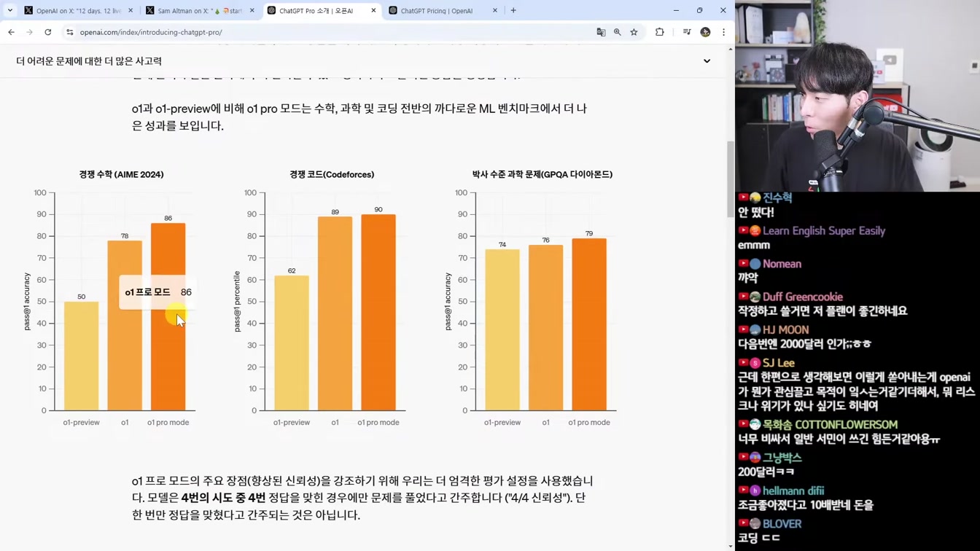
Task: Close the ChatGPT Pro 소개 tab
Action: click(373, 10)
